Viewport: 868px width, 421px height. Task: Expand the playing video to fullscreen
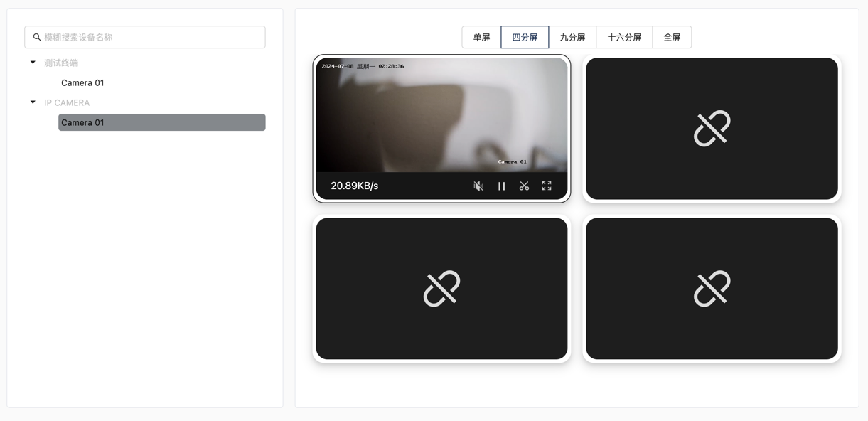pyautogui.click(x=547, y=186)
